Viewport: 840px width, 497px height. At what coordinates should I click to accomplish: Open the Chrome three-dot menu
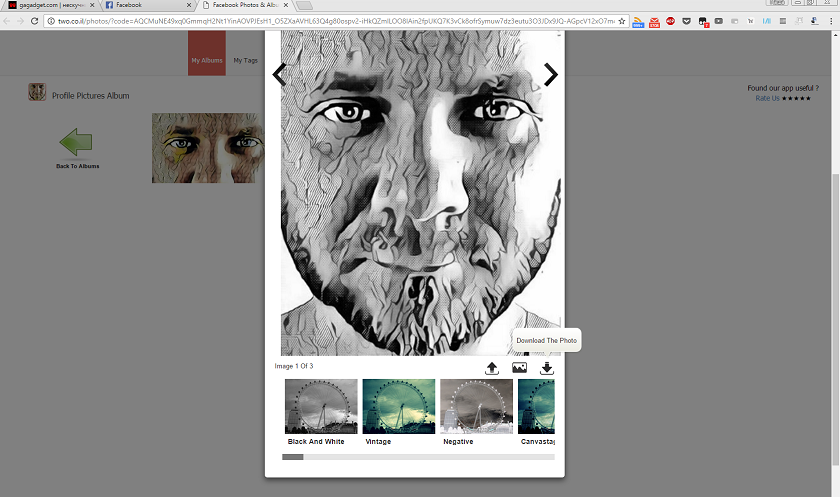[x=831, y=21]
